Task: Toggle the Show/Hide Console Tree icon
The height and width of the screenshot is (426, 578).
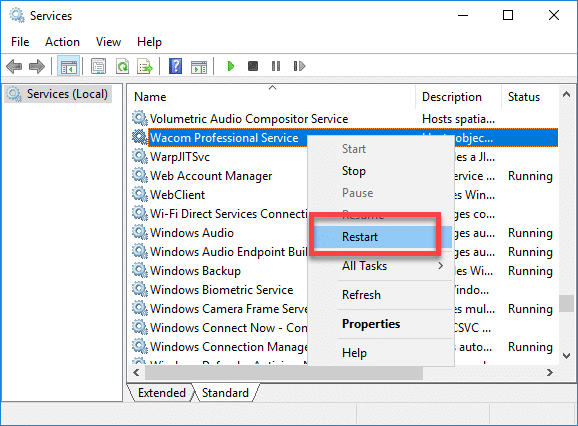Action: point(69,66)
